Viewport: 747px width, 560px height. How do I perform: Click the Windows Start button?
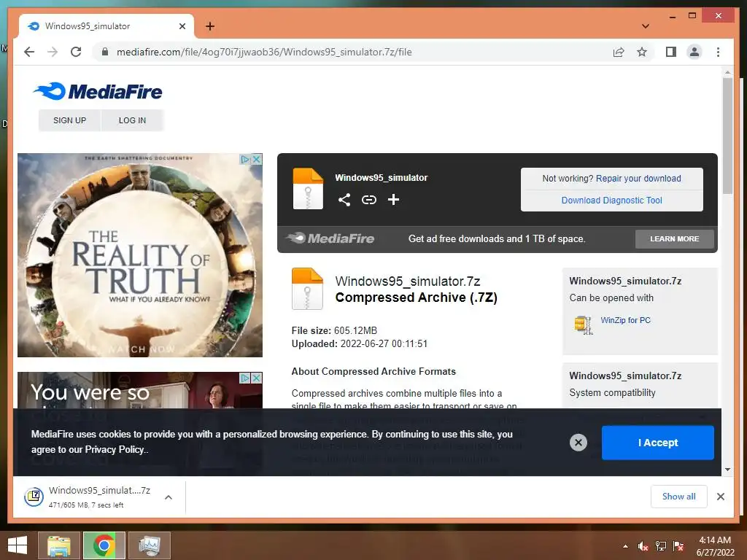(x=18, y=545)
